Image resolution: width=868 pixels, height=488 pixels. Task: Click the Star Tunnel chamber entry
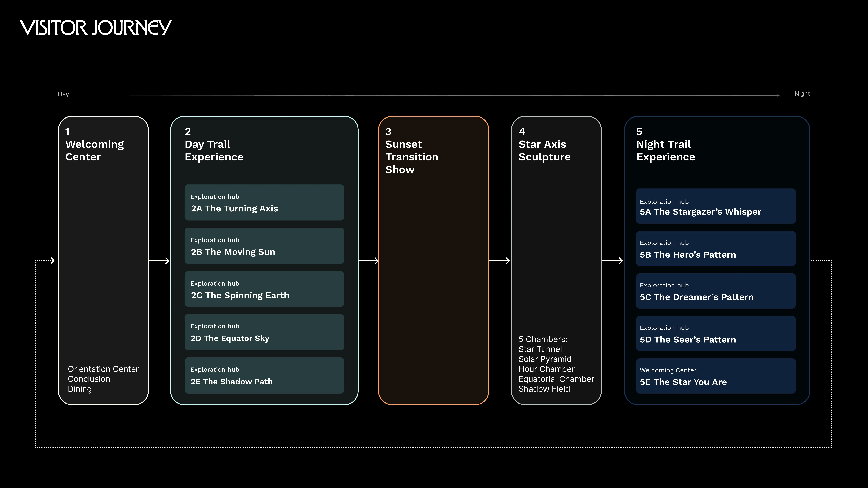pyautogui.click(x=540, y=349)
